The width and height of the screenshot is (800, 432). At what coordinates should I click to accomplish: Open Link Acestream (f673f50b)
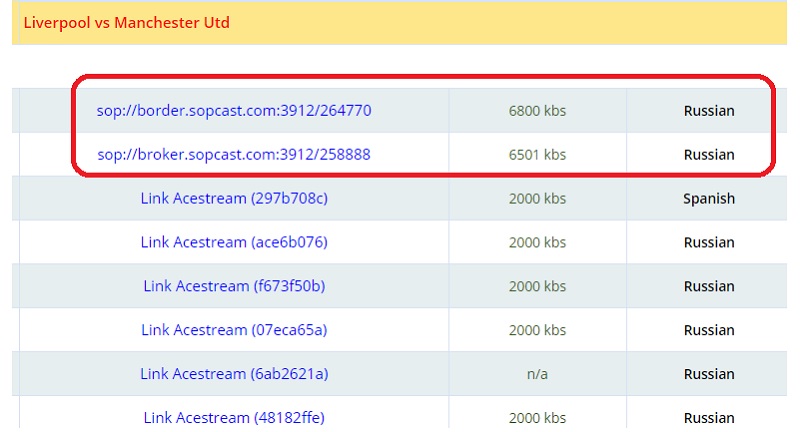(234, 286)
